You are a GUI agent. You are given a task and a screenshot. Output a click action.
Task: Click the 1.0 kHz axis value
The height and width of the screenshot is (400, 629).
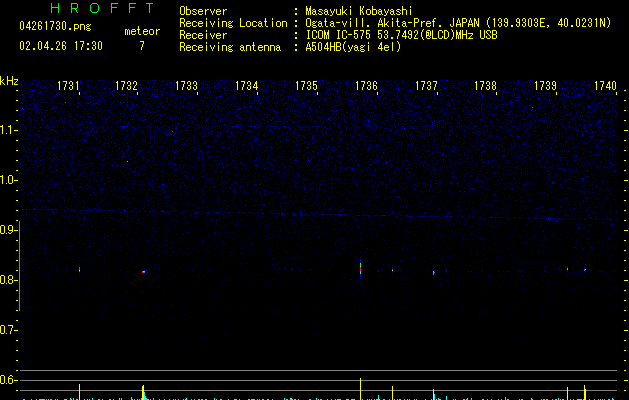coord(8,180)
